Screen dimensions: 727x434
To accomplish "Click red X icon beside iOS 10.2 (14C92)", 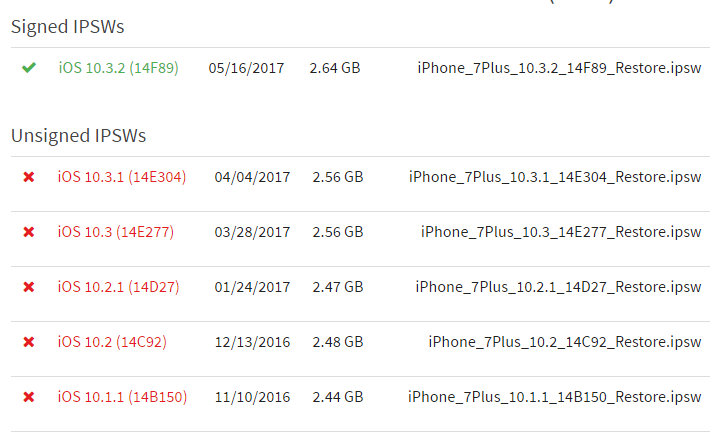I will point(29,342).
